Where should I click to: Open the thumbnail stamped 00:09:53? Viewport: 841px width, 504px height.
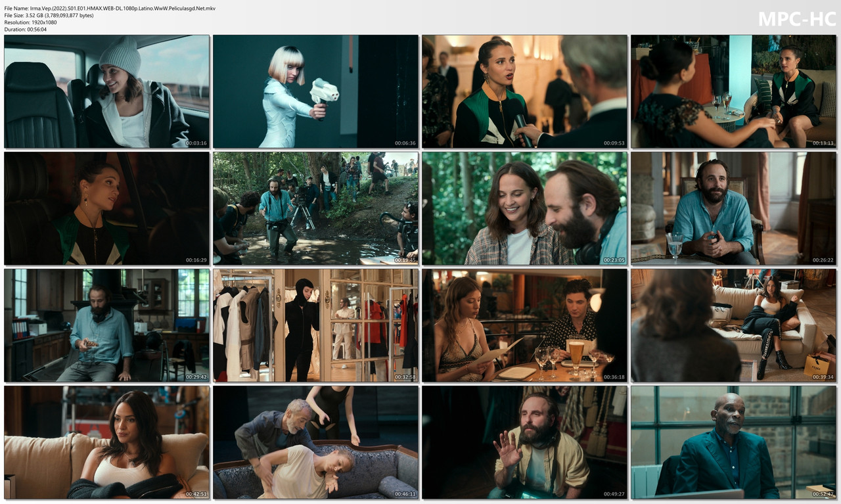click(x=524, y=91)
